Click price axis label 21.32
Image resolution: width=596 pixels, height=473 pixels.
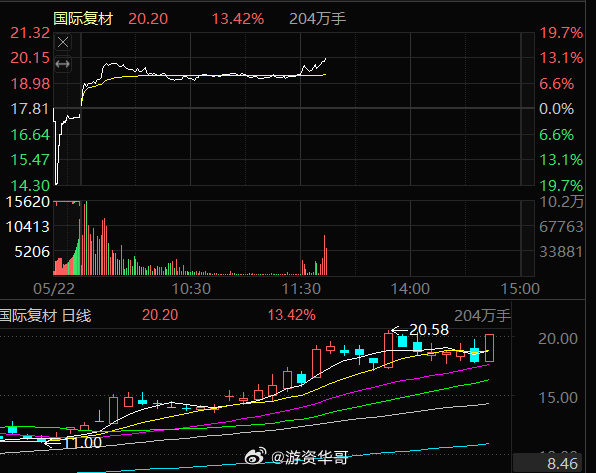point(30,33)
